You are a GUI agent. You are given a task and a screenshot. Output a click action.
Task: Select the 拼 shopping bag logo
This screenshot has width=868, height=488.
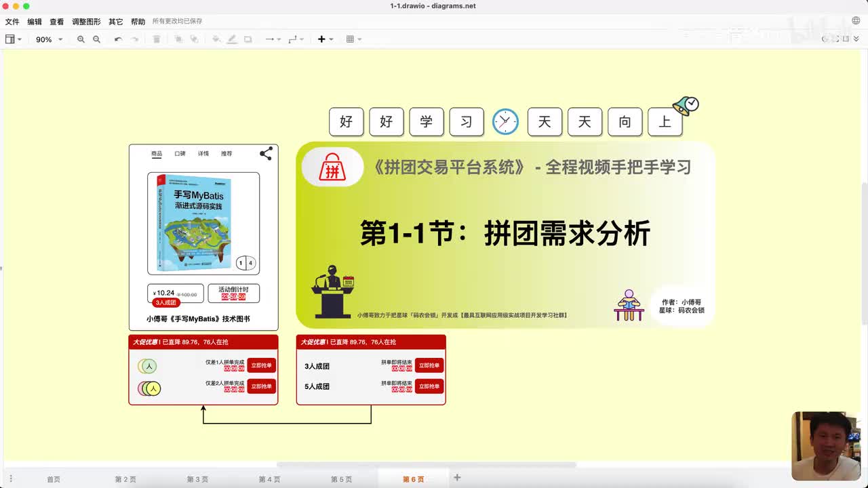[x=332, y=167]
